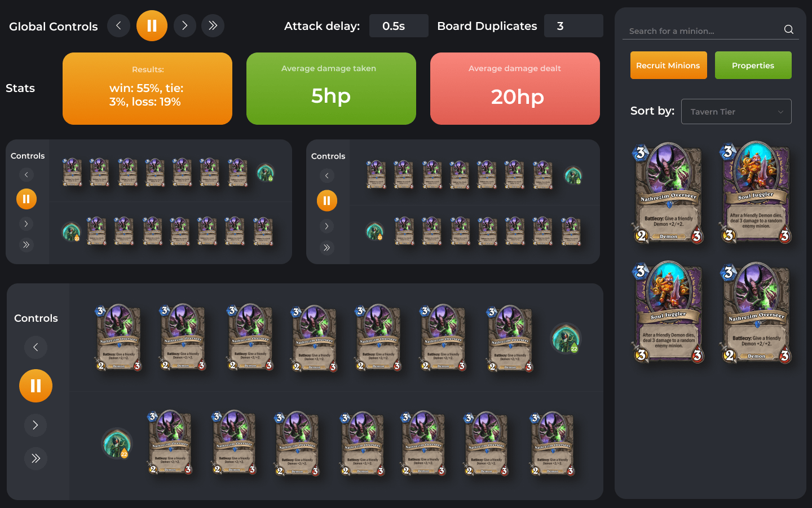Image resolution: width=812 pixels, height=508 pixels.
Task: Pause the top-left board simulation
Action: click(27, 199)
